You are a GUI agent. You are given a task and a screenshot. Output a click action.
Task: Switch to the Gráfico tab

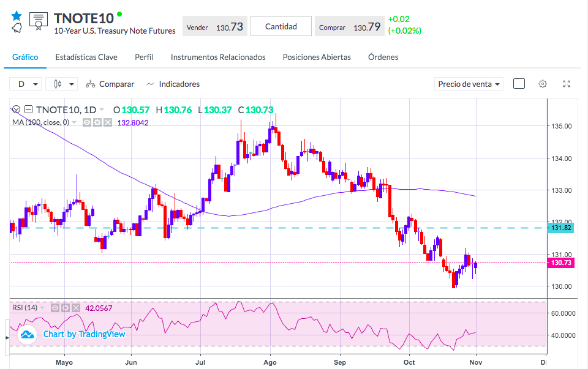[x=25, y=58]
